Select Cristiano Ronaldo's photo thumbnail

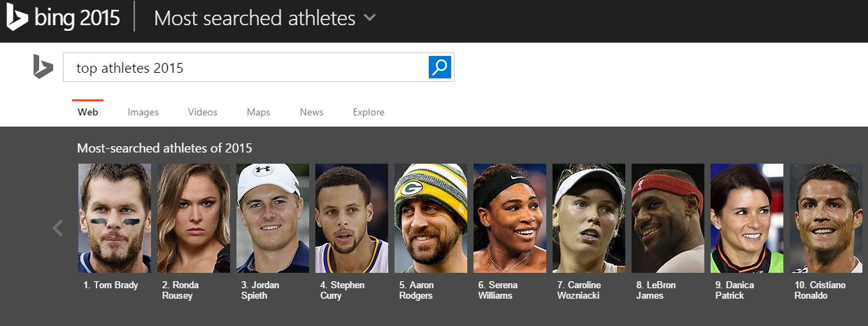[826, 218]
